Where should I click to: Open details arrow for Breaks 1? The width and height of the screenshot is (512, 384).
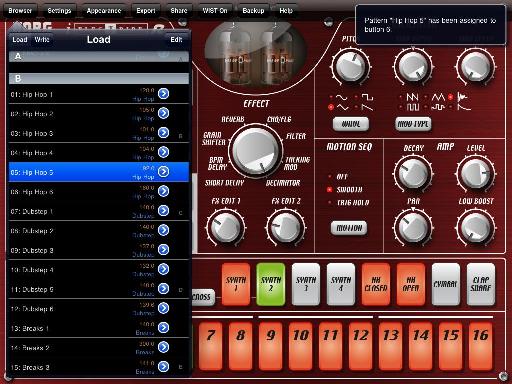163,328
